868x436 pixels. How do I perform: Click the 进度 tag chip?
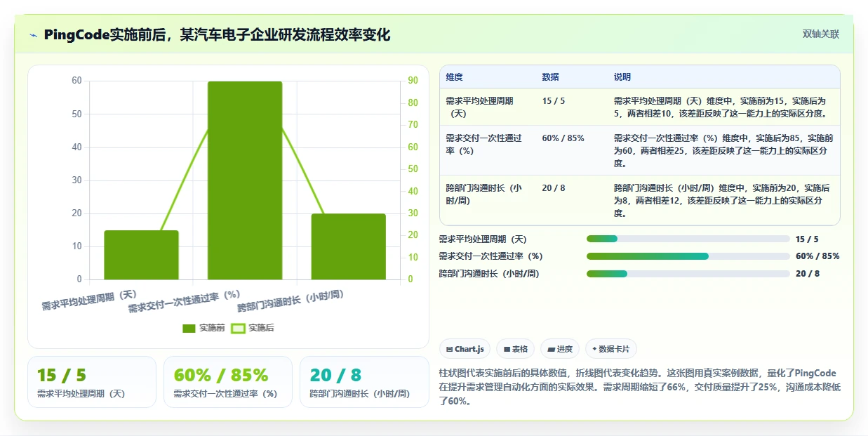[x=560, y=349]
